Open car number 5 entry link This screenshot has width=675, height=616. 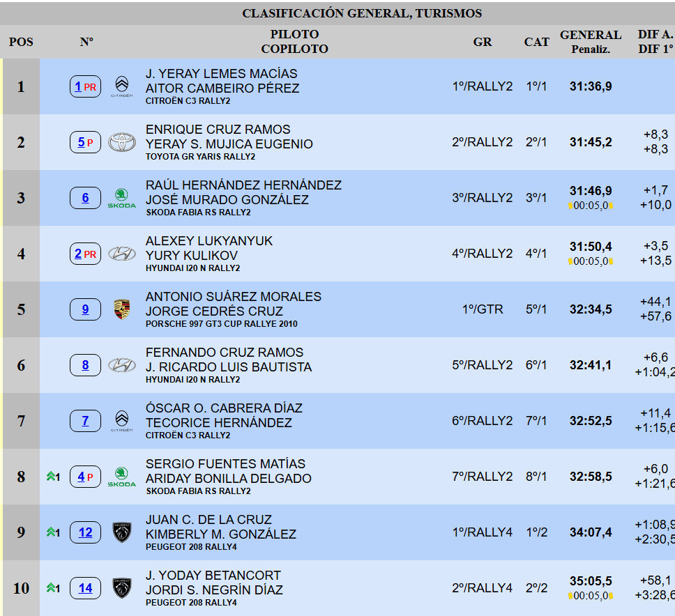[82, 142]
